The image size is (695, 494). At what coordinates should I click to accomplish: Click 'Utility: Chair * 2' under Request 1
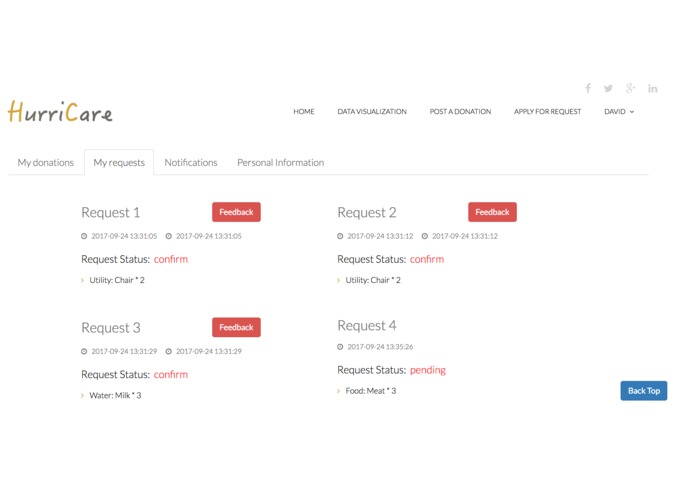(x=117, y=280)
